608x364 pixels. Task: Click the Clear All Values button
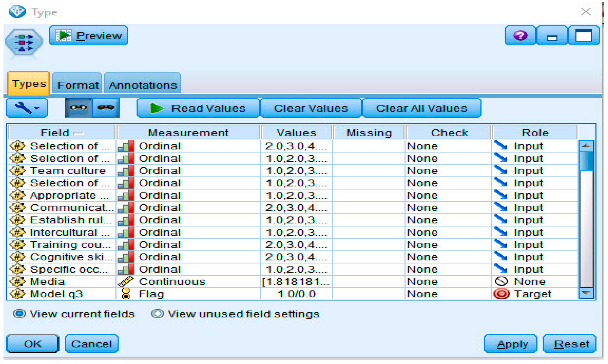click(421, 108)
